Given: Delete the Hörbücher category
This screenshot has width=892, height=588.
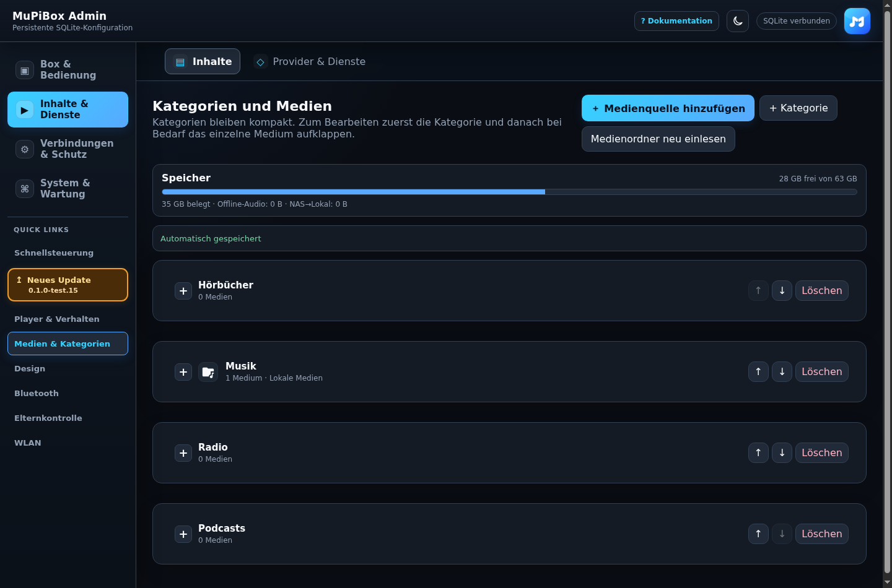Looking at the screenshot, I should pos(822,291).
